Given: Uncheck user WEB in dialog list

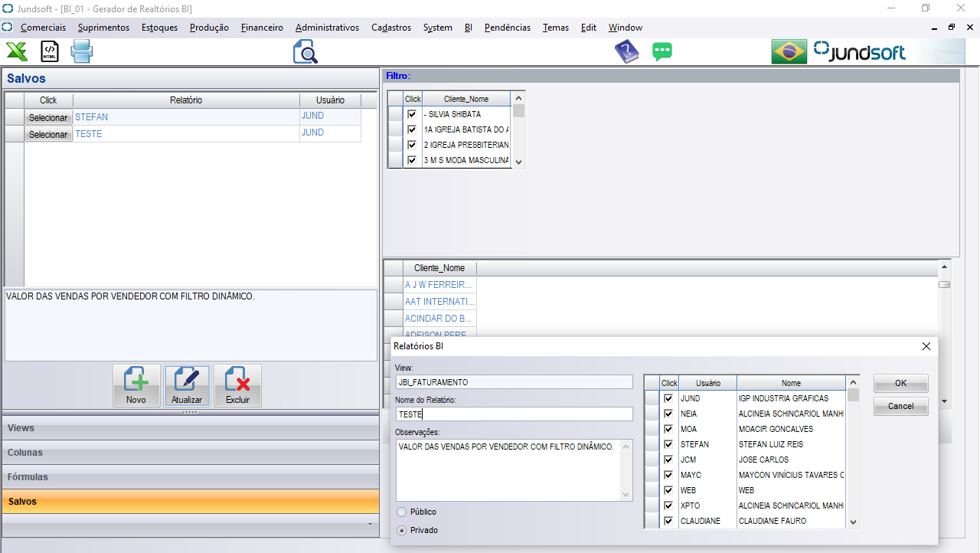Looking at the screenshot, I should point(668,490).
